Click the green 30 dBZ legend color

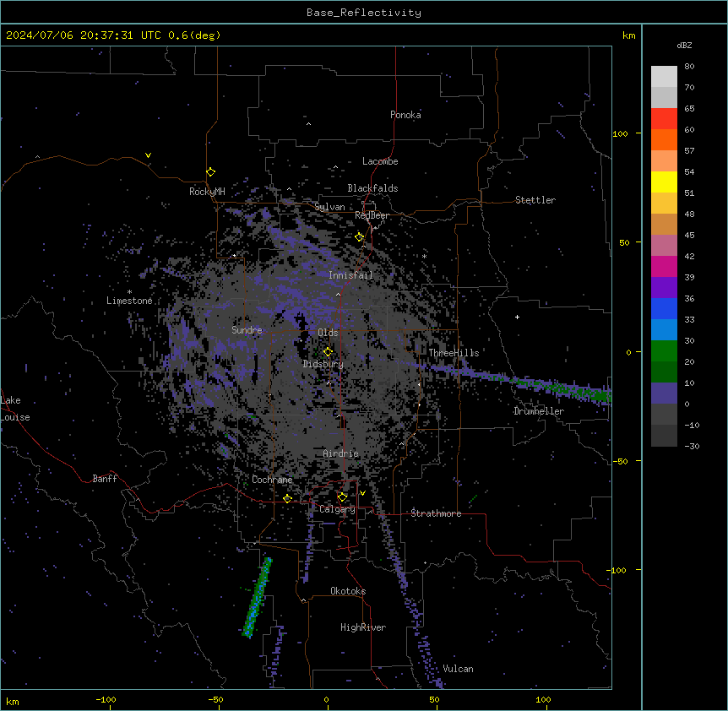664,351
